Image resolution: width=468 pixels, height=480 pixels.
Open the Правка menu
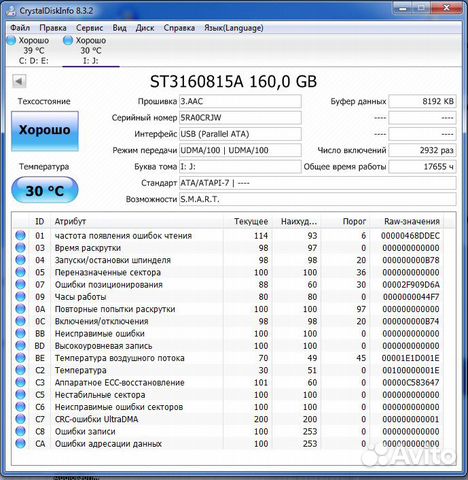tap(53, 28)
